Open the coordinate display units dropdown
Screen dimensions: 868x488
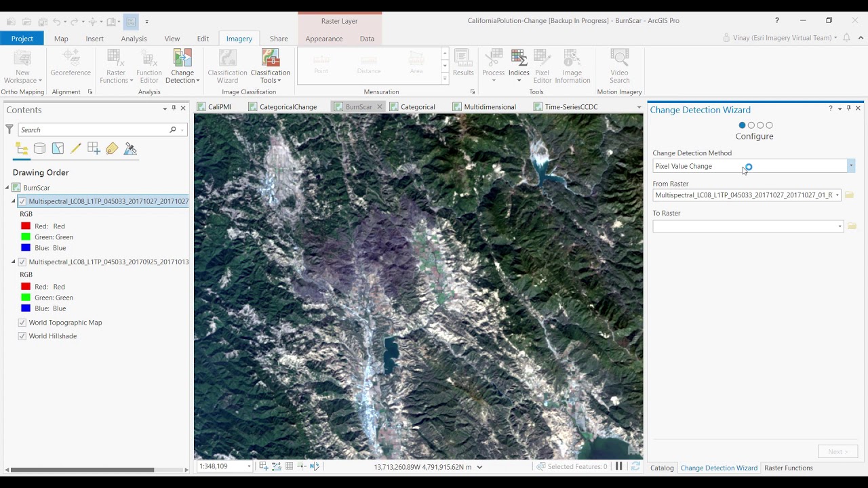coord(479,467)
